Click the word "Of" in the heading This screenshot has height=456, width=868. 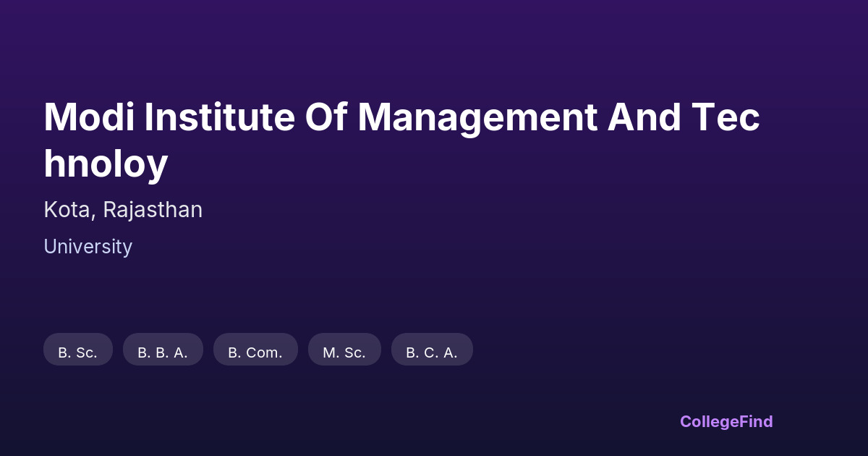[326, 117]
